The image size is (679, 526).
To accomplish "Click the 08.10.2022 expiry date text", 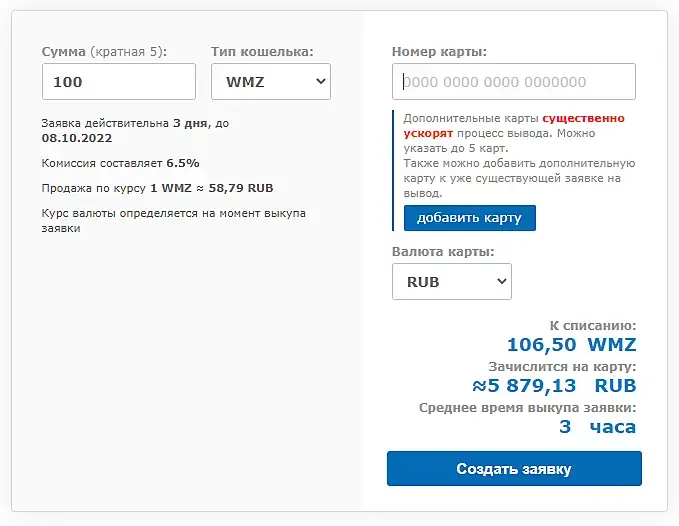I will [77, 138].
